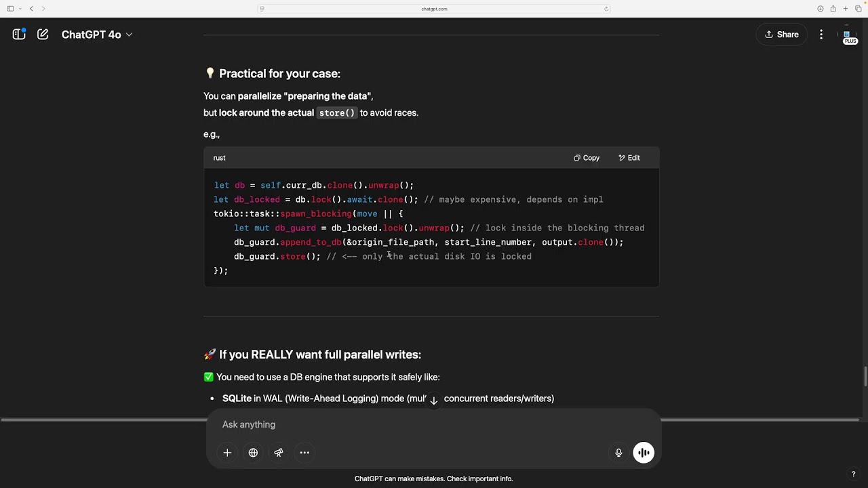
Task: Click the Share button
Action: tap(781, 35)
